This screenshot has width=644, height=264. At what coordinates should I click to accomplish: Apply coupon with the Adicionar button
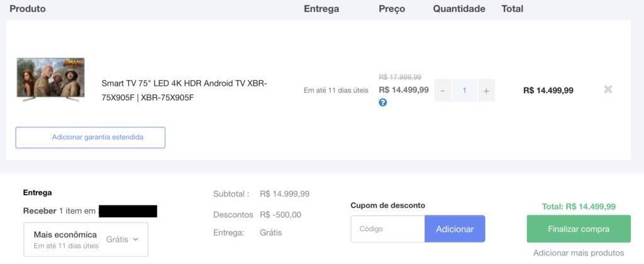click(455, 229)
